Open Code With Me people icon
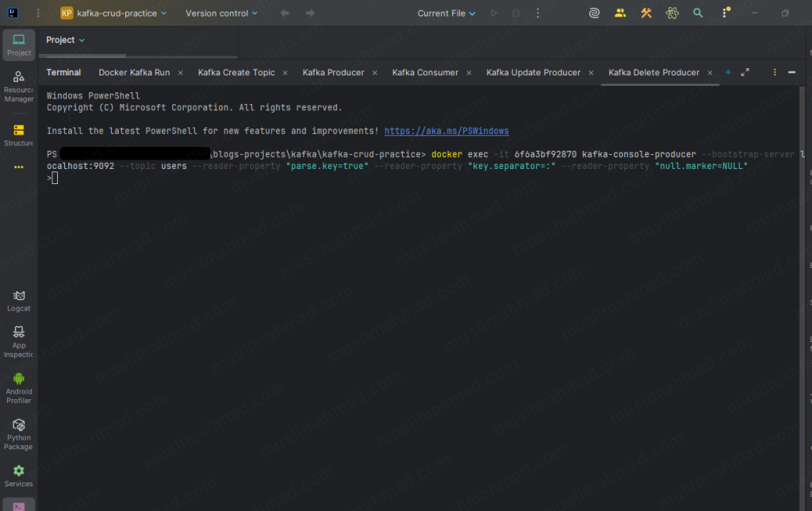Image resolution: width=812 pixels, height=511 pixels. (x=620, y=13)
